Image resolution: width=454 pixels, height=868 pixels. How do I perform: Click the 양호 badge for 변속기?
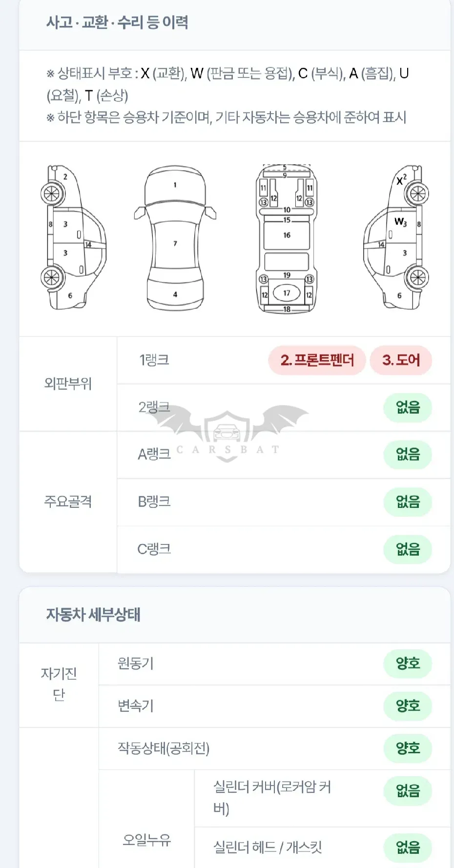click(408, 706)
